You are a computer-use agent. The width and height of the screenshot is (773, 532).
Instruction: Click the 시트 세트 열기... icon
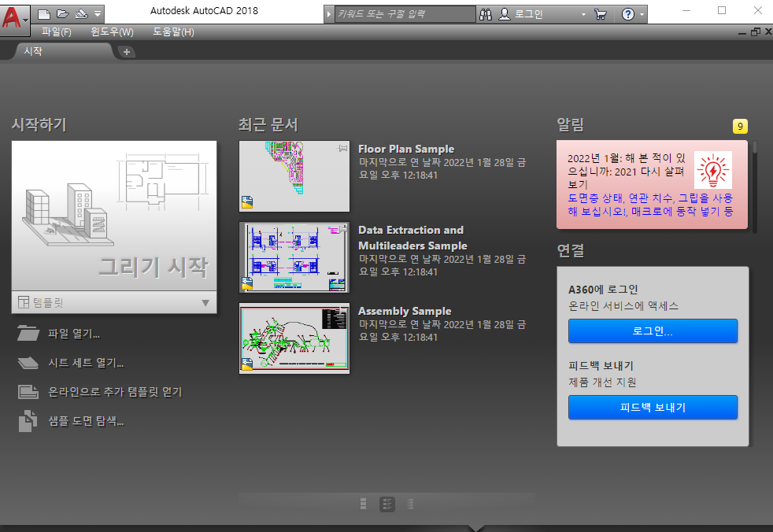point(28,363)
